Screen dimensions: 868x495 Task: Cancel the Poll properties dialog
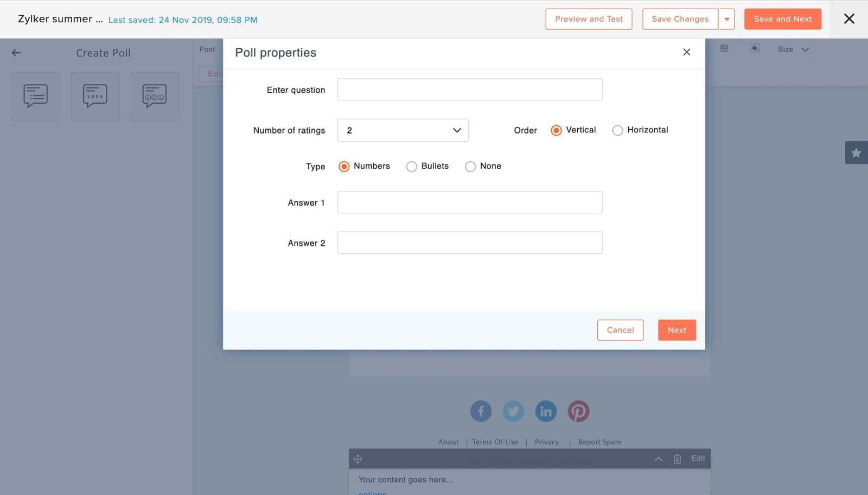click(x=620, y=330)
